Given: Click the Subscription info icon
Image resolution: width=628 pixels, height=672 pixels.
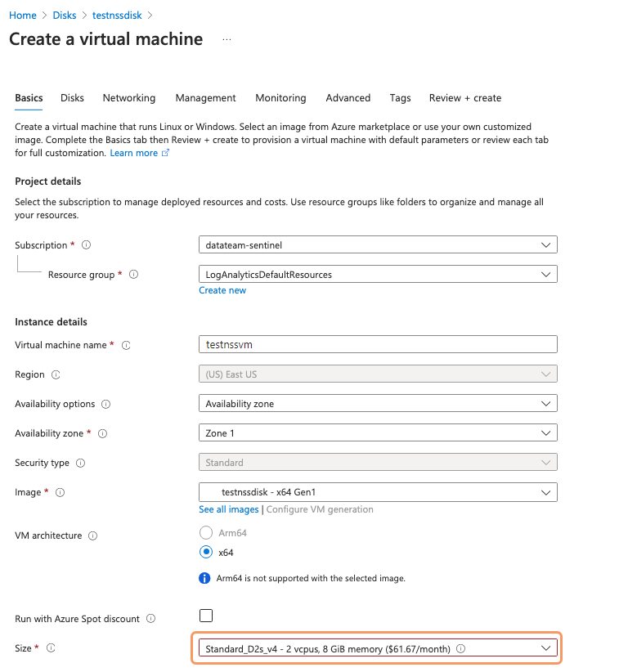Looking at the screenshot, I should tap(86, 244).
